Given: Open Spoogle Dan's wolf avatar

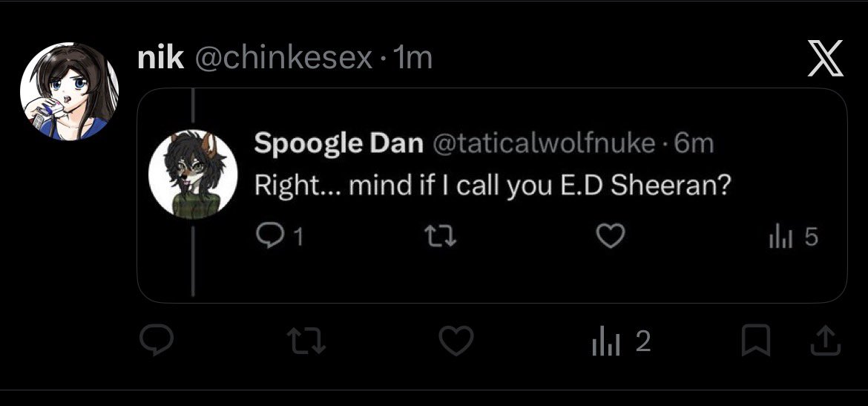Looking at the screenshot, I should (x=193, y=174).
